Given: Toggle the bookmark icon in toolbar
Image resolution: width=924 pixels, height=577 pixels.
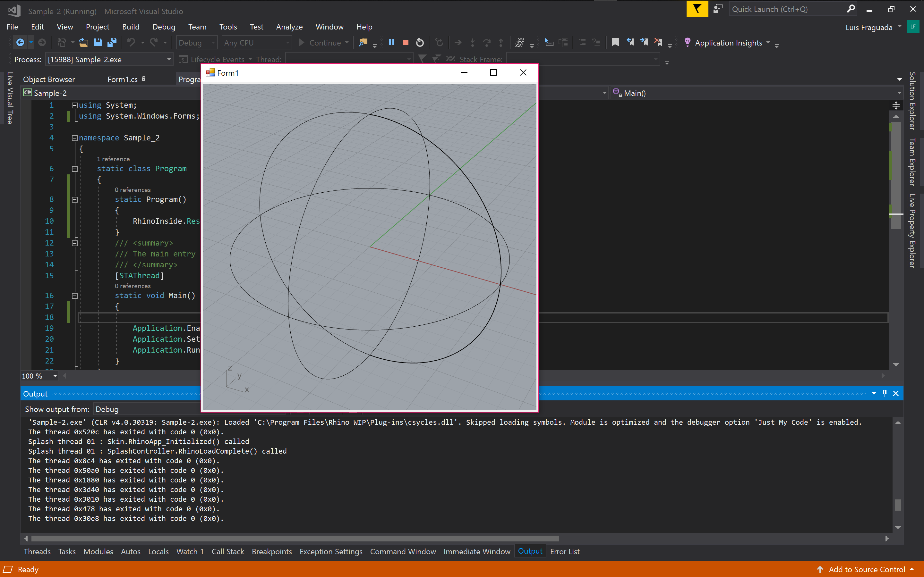Looking at the screenshot, I should [x=615, y=42].
